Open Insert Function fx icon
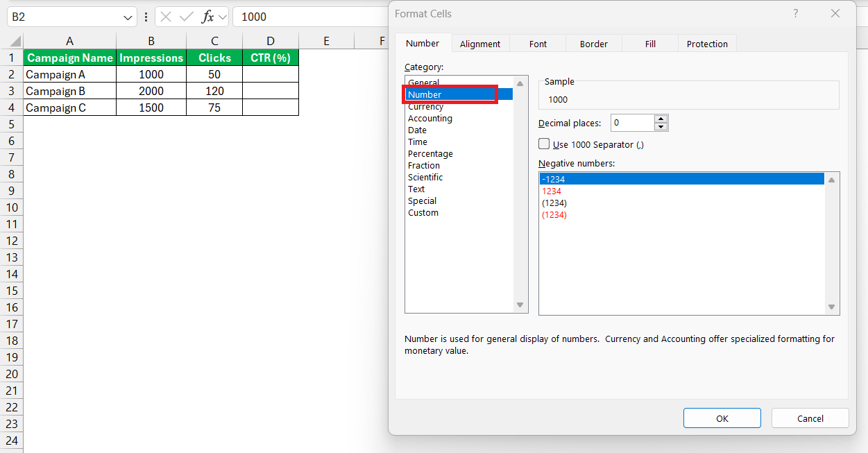 coord(208,17)
